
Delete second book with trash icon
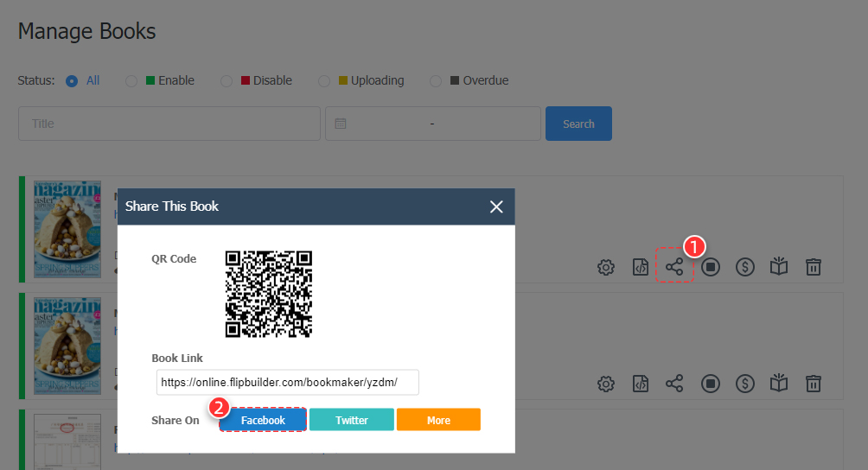[x=814, y=384]
